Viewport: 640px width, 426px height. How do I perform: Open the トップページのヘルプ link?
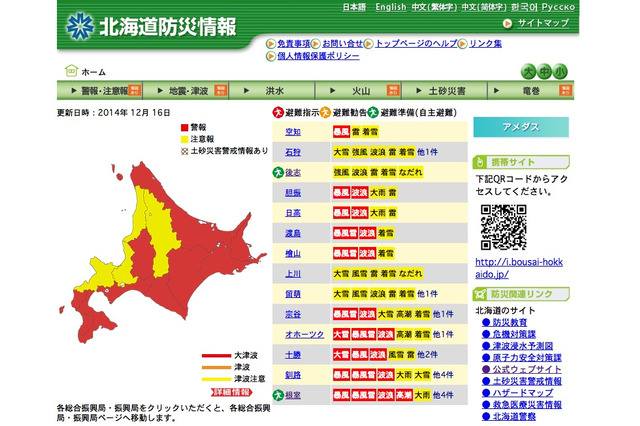click(x=416, y=44)
